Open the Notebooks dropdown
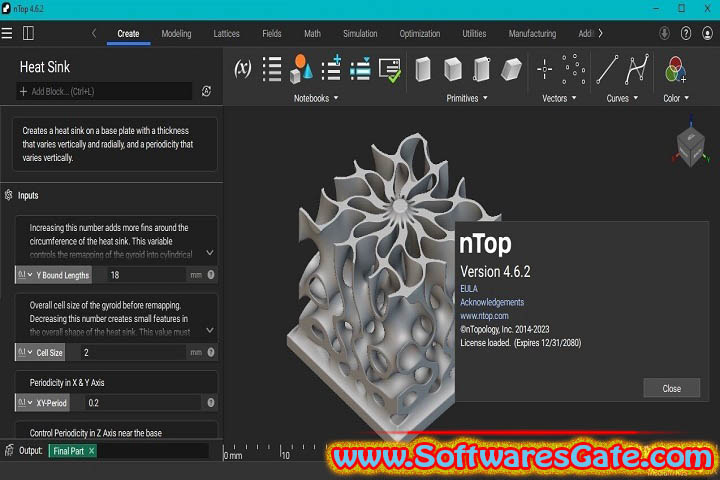This screenshot has height=480, width=720. 316,98
